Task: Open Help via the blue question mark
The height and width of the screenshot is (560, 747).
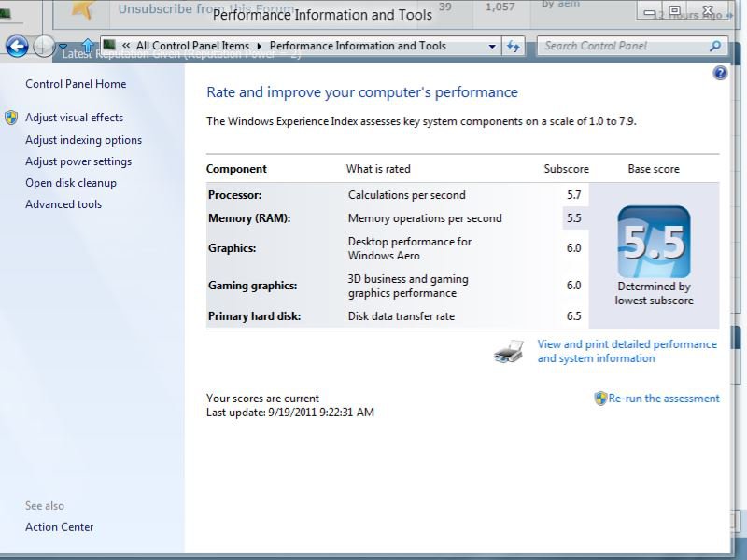Action: (x=720, y=73)
